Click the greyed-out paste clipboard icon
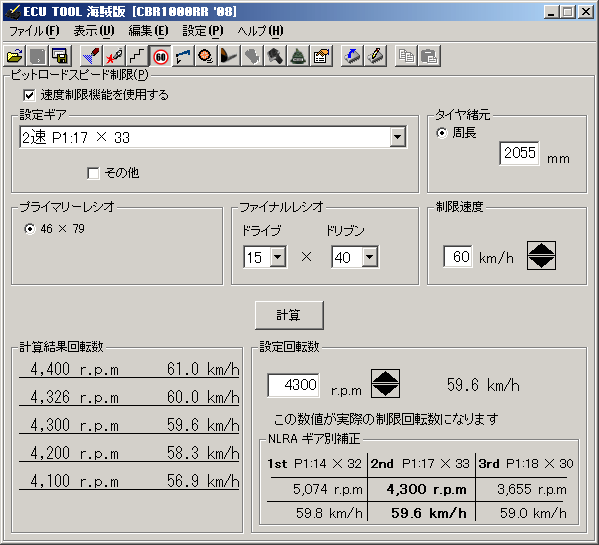The height and width of the screenshot is (545, 599). (x=429, y=56)
